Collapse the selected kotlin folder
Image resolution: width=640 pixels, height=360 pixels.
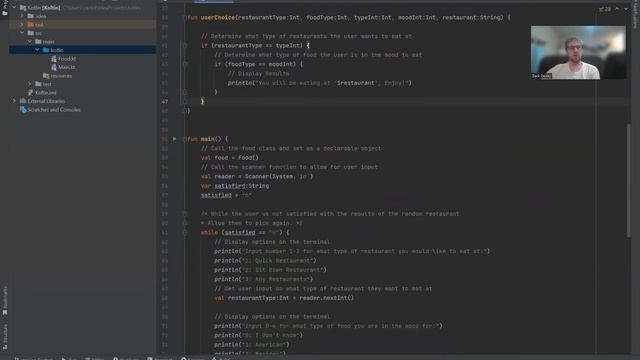[x=38, y=50]
